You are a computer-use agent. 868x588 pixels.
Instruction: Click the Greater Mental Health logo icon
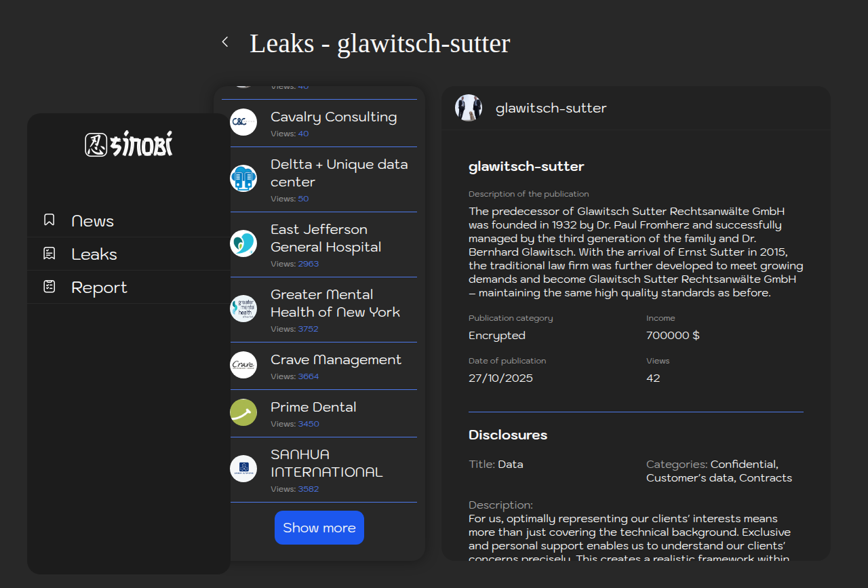click(x=243, y=309)
